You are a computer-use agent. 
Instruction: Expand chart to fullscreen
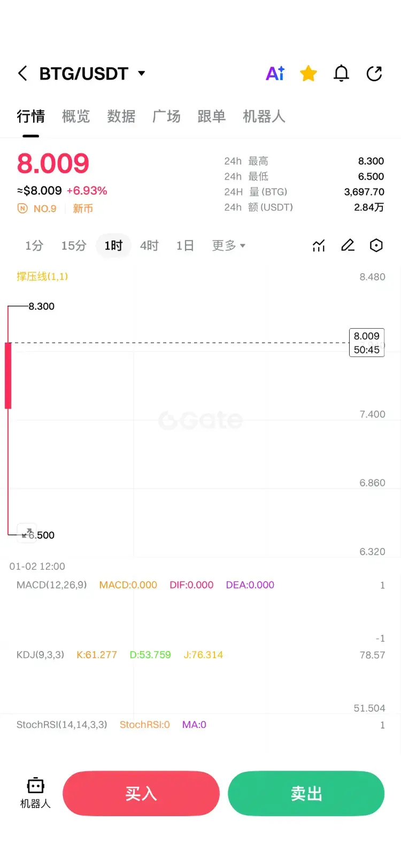[27, 532]
